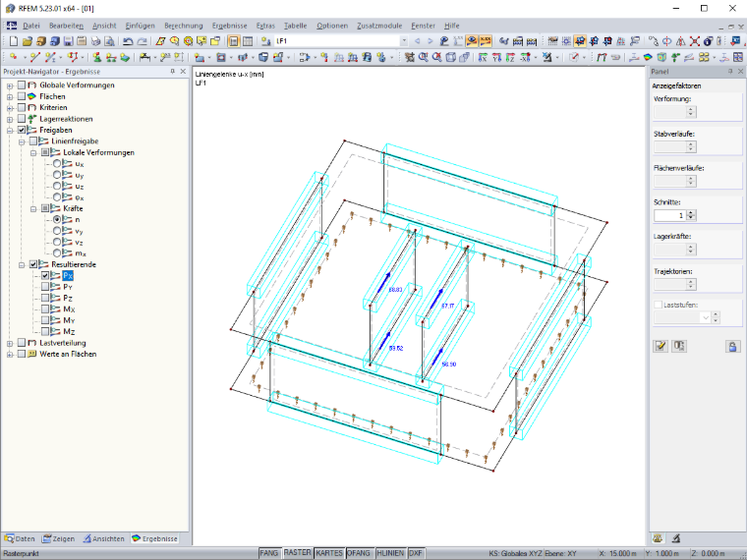Select the mx radio button
The width and height of the screenshot is (747, 560).
click(57, 252)
